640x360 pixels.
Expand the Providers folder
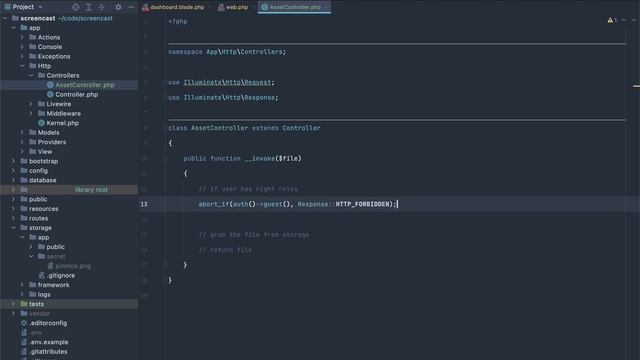click(x=22, y=142)
